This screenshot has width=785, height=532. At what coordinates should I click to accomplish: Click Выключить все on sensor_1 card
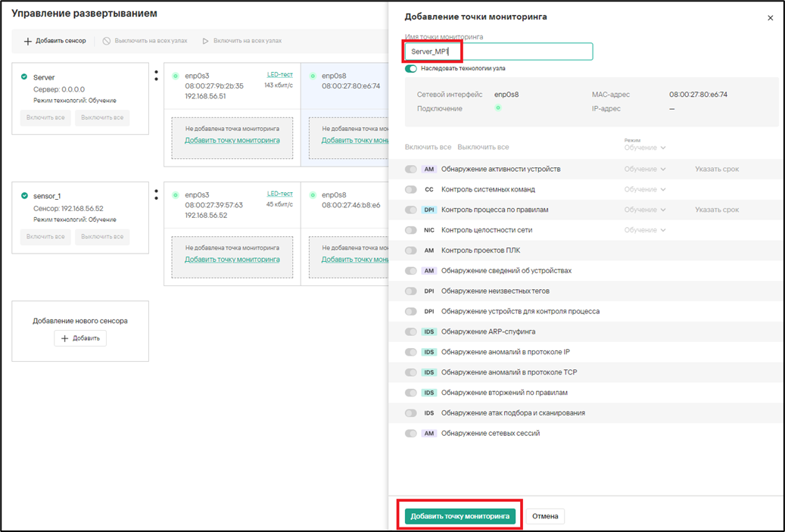coord(102,237)
